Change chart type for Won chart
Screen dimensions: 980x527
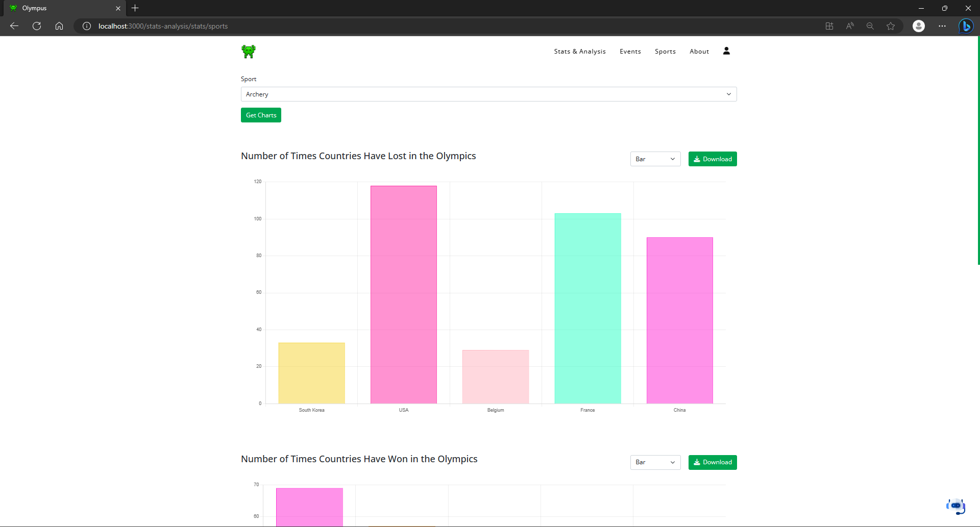(x=655, y=462)
